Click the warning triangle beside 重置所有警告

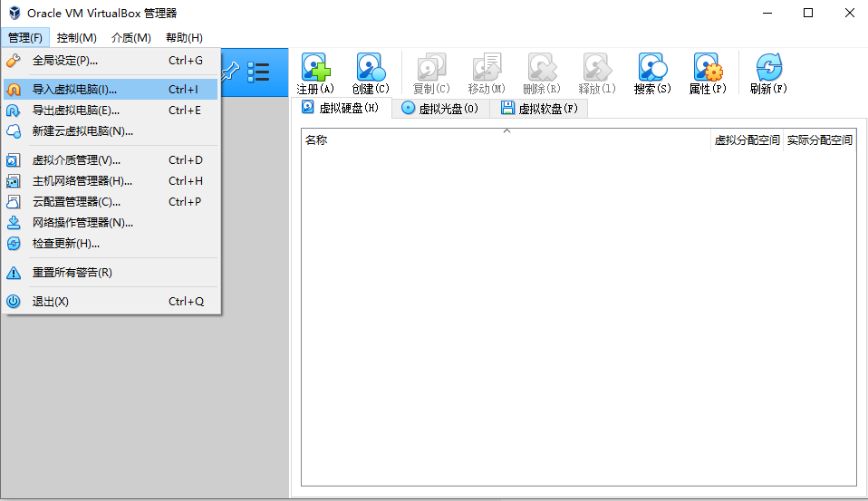pyautogui.click(x=14, y=273)
